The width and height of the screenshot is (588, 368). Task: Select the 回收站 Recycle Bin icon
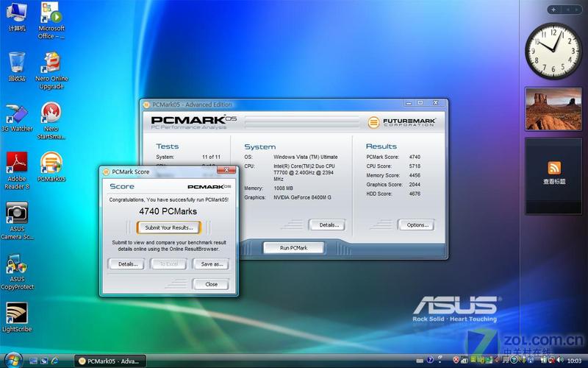(16, 66)
